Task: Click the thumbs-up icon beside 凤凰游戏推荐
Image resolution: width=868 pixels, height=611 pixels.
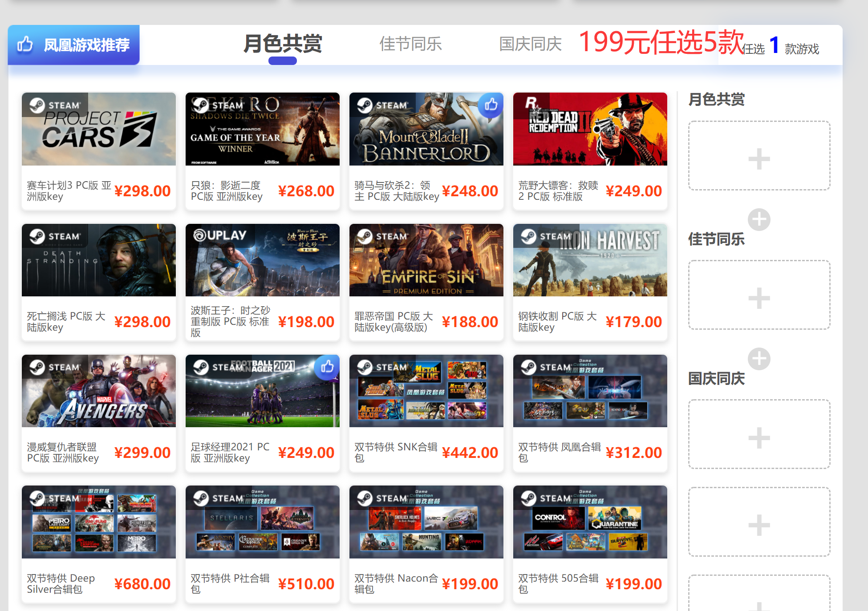Action: click(x=25, y=45)
